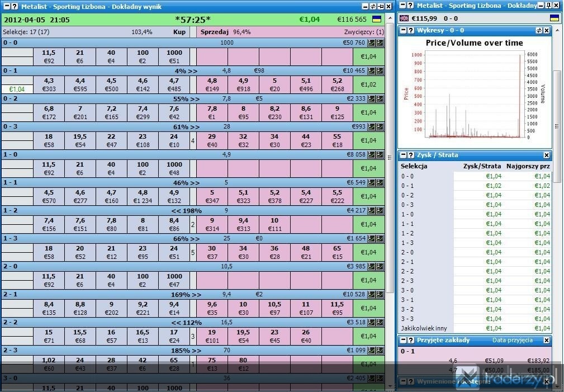Screen dimensions: 564x392
Task: Back 0 - 3 at odds 19,5 showing €54
Action: (80, 141)
